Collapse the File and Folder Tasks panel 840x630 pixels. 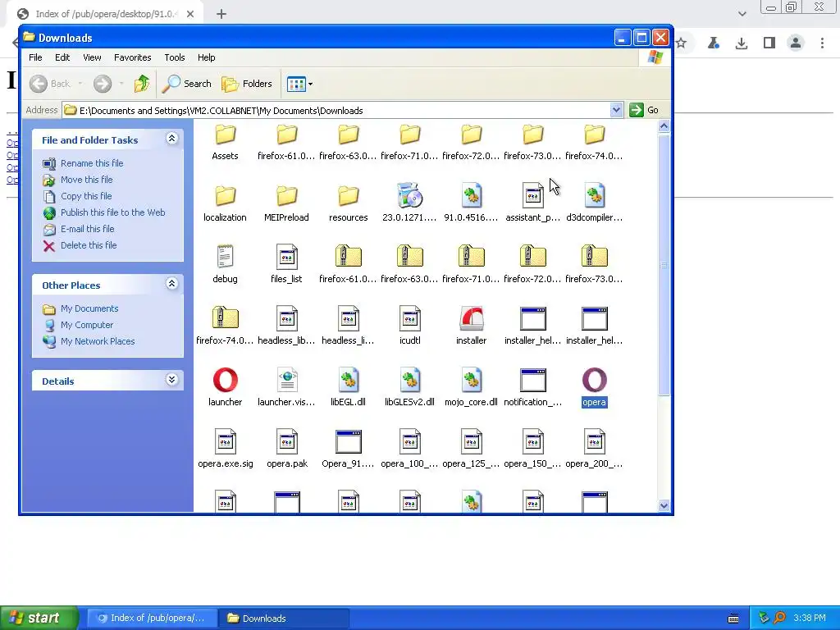[x=171, y=139]
